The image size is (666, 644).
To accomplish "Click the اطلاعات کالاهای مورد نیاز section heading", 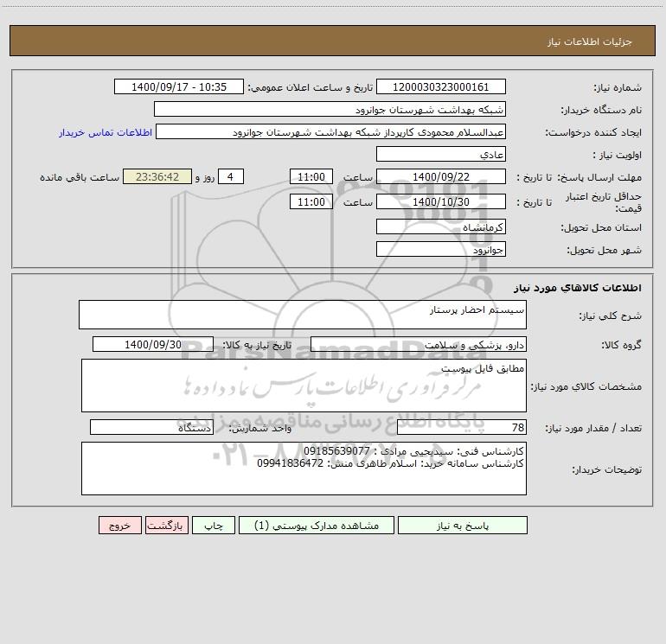I will pyautogui.click(x=578, y=288).
